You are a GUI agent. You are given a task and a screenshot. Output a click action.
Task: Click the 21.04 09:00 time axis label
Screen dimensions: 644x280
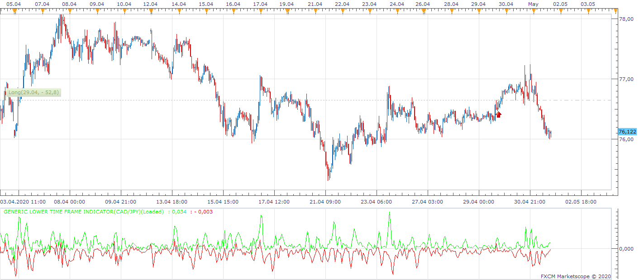[326, 202]
